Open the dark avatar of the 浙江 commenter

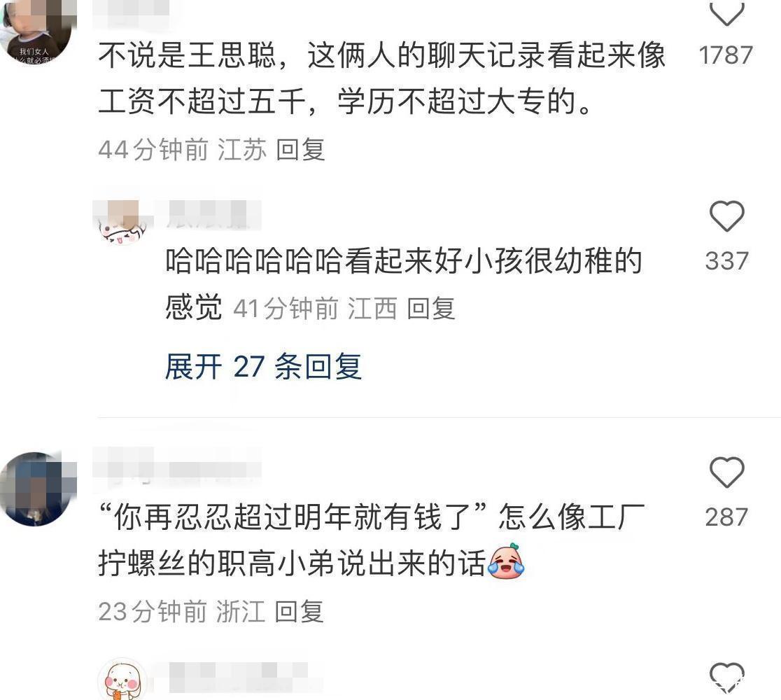coord(35,489)
